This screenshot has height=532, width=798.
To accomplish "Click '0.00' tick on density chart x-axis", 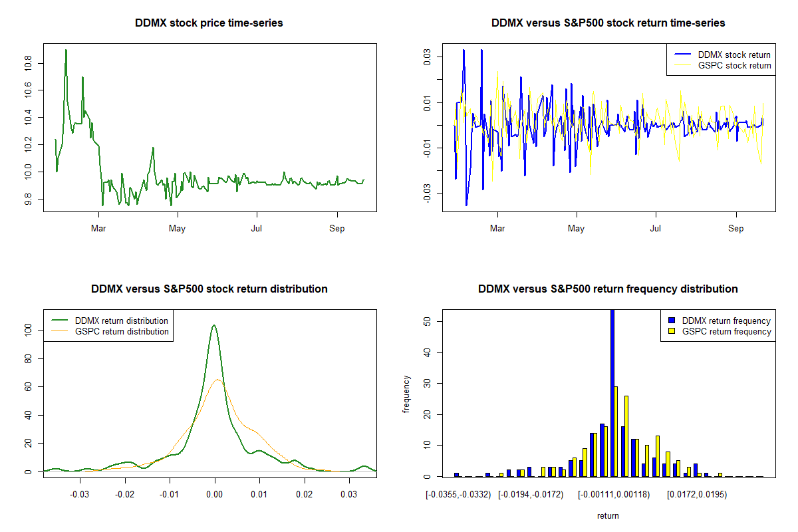I will pos(214,494).
